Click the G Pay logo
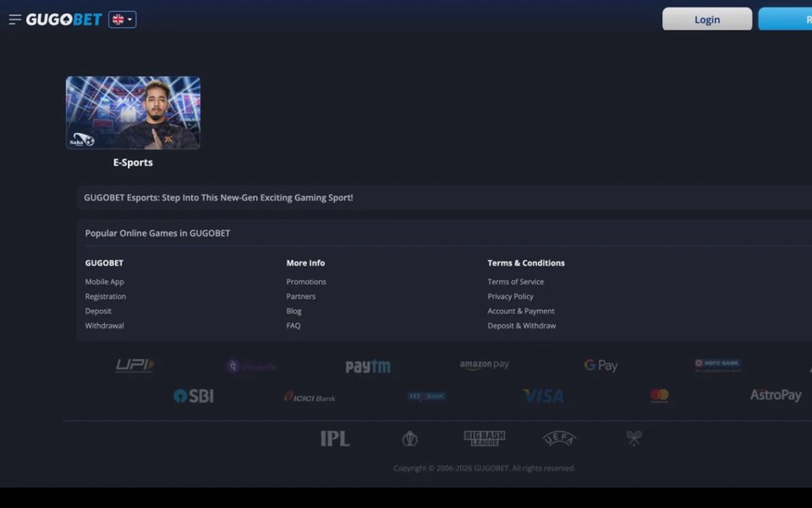The width and height of the screenshot is (812, 508). click(x=601, y=366)
